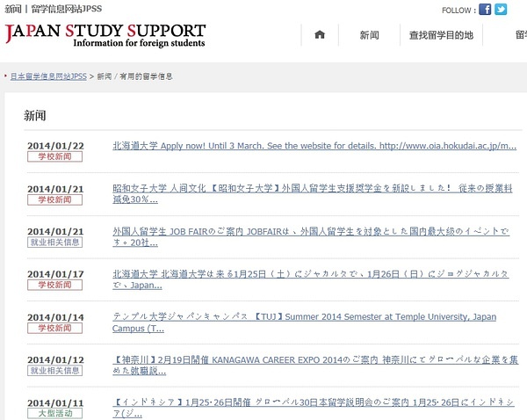Open the Twitter follow icon

[501, 10]
